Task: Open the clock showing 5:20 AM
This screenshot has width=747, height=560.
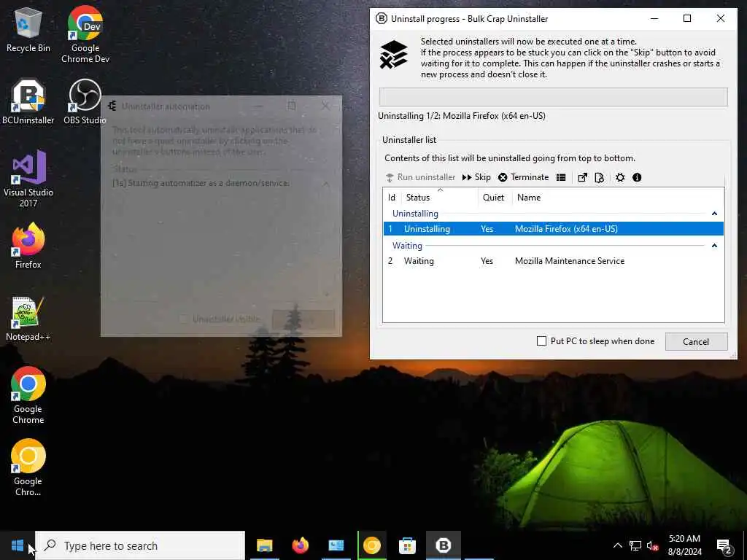Action: click(x=684, y=545)
